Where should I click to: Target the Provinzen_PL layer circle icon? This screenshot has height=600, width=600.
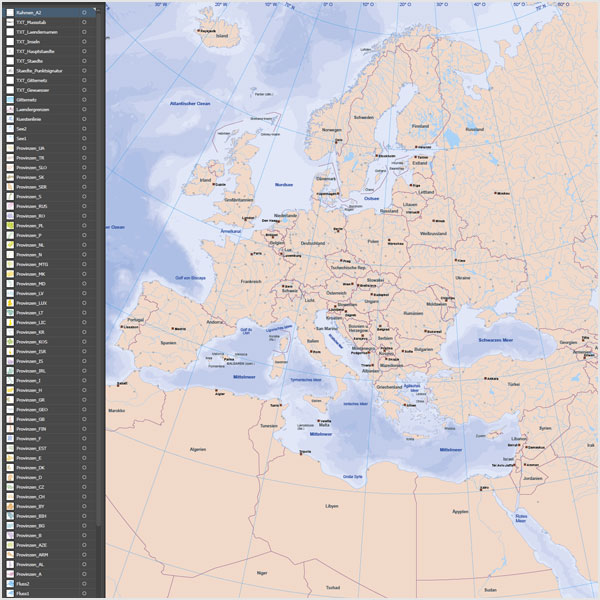[84, 225]
